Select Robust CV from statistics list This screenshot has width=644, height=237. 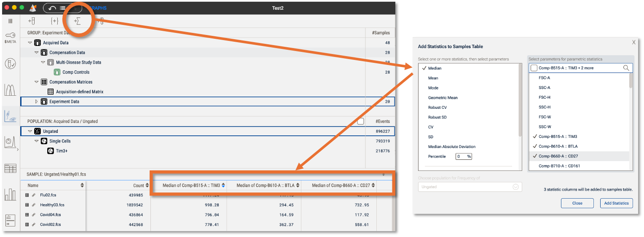coord(437,108)
